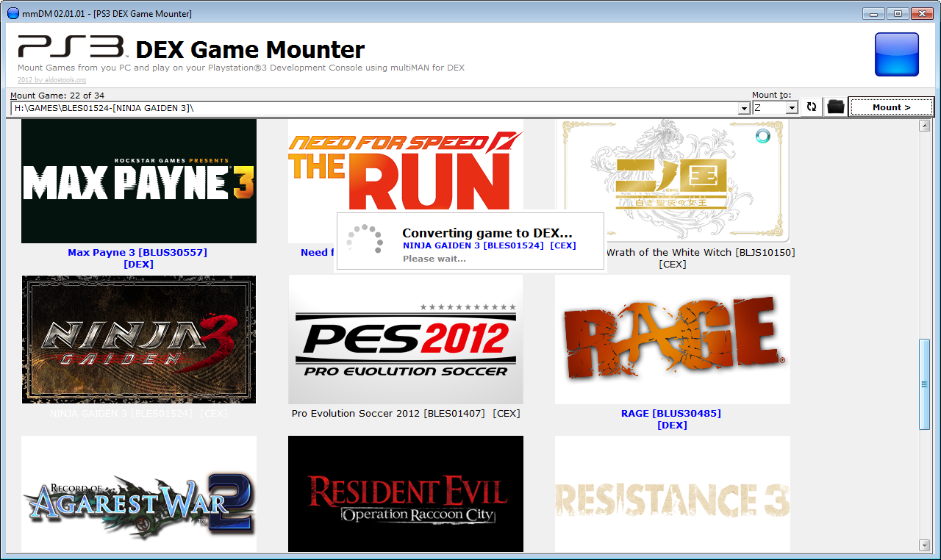Select the Max Payne 3 cover thumbnail
This screenshot has width=941, height=560.
coord(139,181)
